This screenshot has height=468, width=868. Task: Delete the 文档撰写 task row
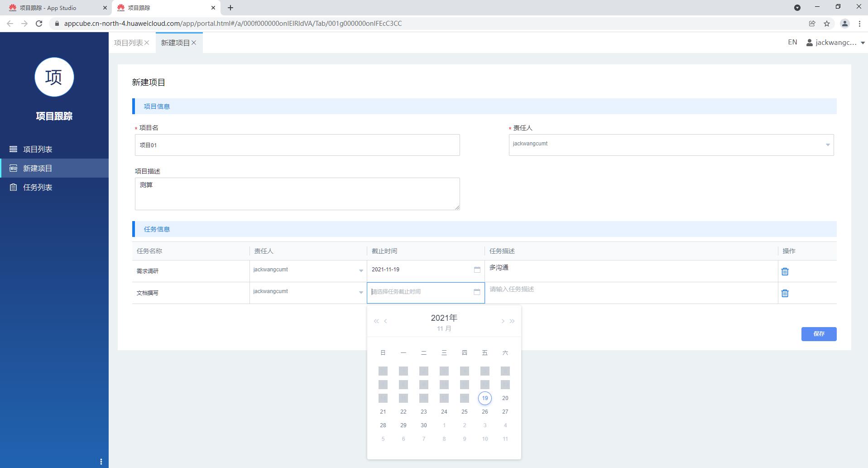point(785,293)
